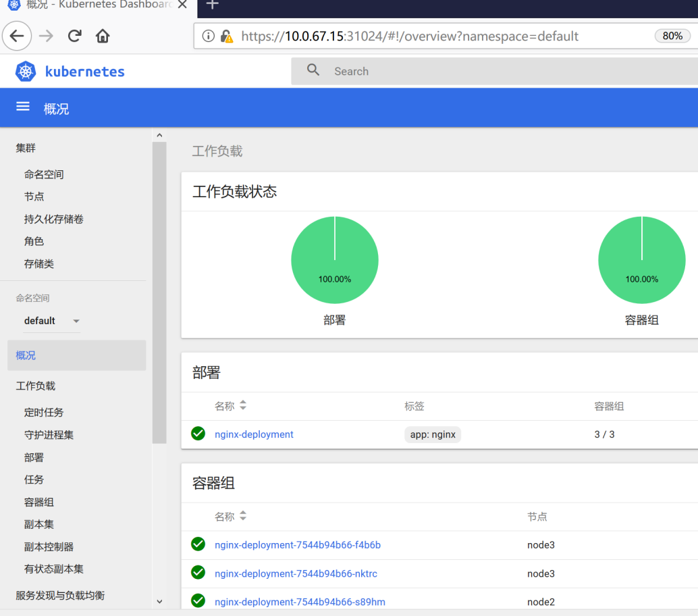Click green status icon for nginx-deployment
The width and height of the screenshot is (698, 616).
coord(198,434)
